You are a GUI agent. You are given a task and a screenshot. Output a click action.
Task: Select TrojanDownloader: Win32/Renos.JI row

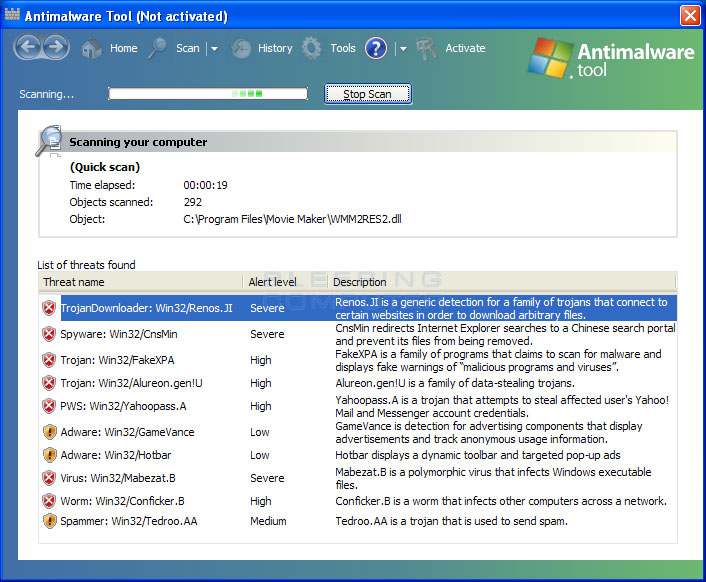[358, 308]
